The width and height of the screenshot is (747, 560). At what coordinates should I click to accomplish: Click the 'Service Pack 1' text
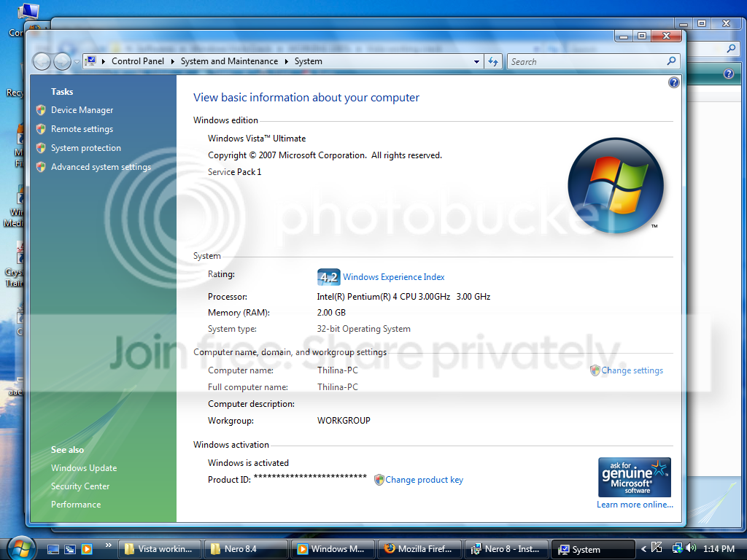[x=234, y=172]
